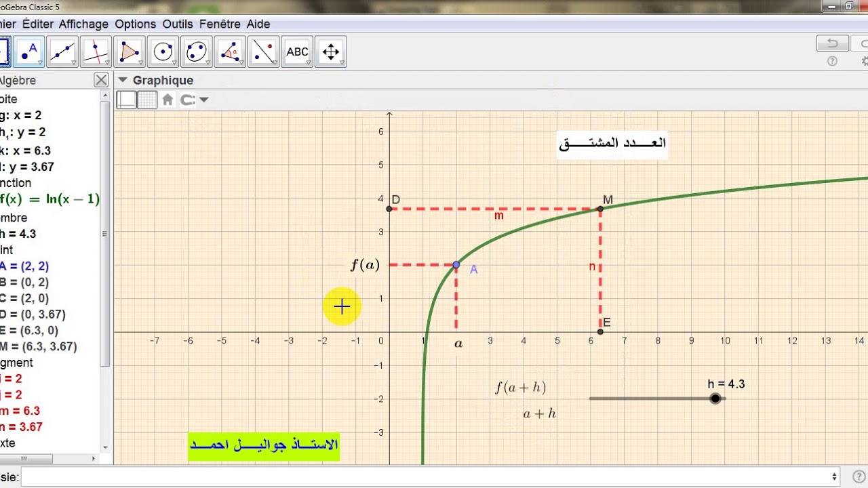
Task: Select the Polygon tool
Action: 129,52
